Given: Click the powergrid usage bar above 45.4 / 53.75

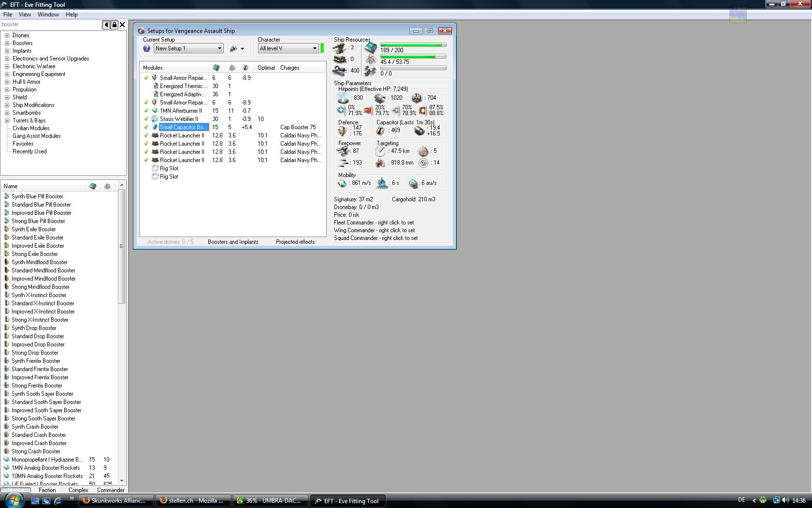Looking at the screenshot, I should point(413,57).
